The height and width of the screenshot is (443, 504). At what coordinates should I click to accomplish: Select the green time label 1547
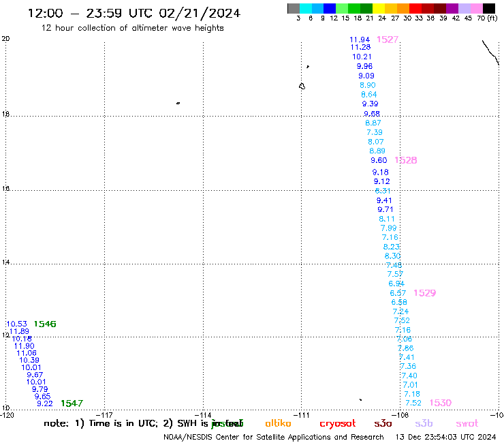click(x=72, y=403)
